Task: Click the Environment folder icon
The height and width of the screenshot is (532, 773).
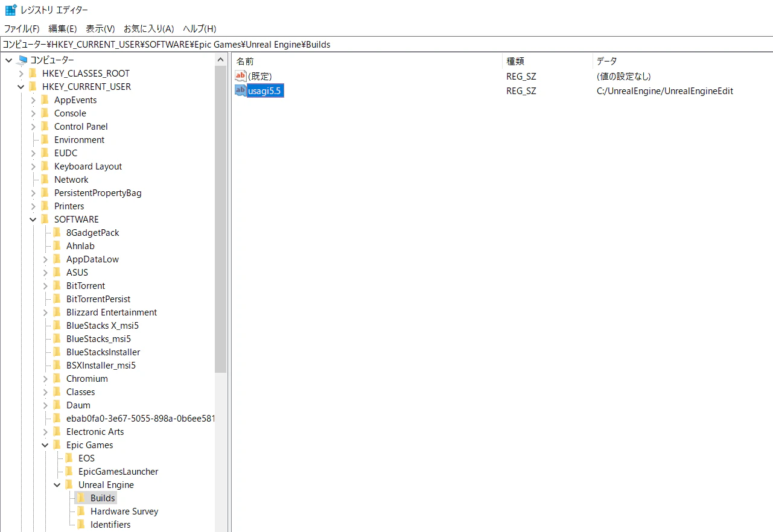Action: 45,139
